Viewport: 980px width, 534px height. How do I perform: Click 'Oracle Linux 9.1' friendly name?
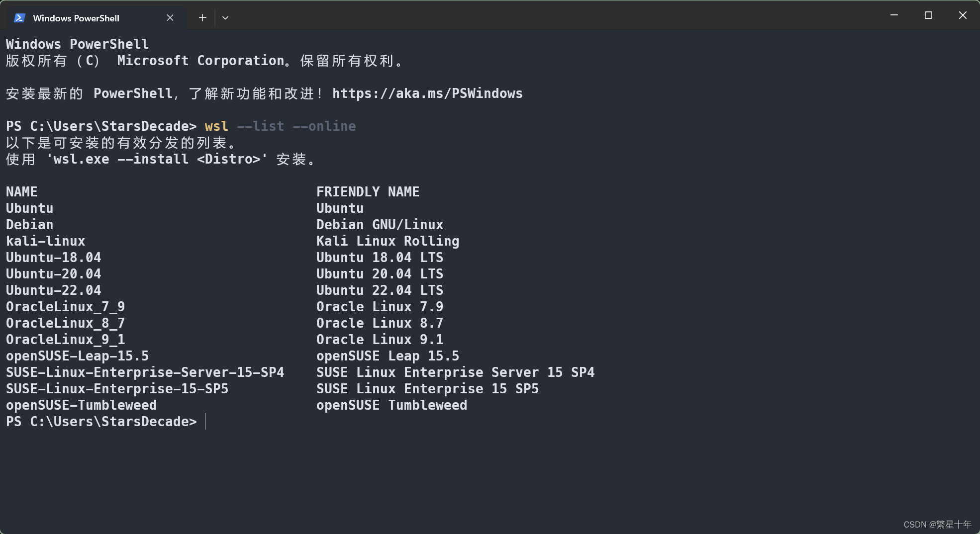tap(380, 340)
